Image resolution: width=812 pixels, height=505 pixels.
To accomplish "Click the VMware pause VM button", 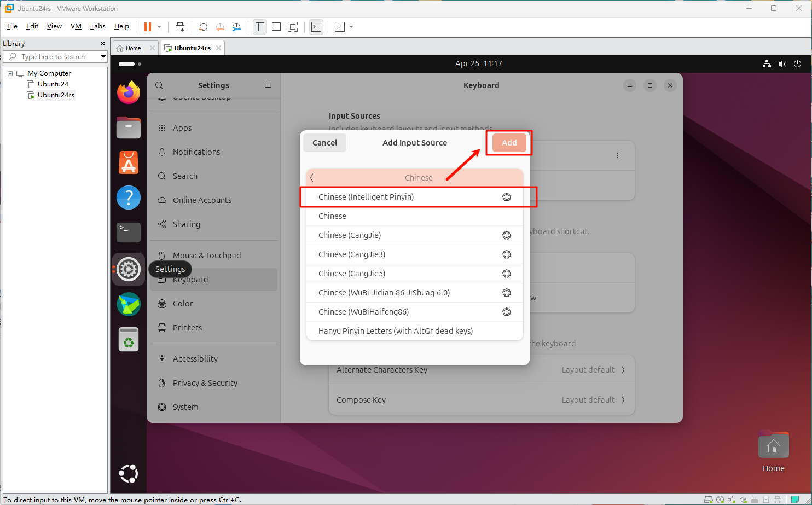I will 148,27.
